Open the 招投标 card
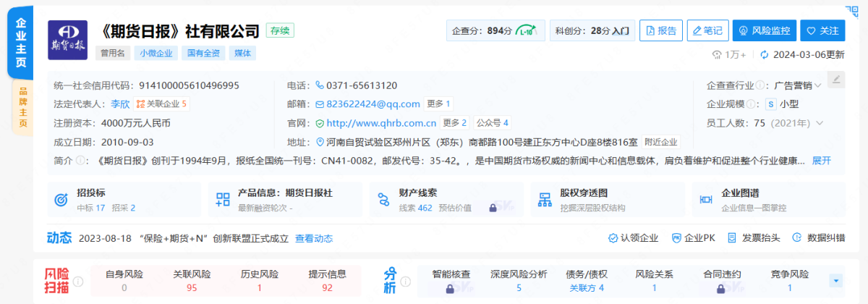 124,199
